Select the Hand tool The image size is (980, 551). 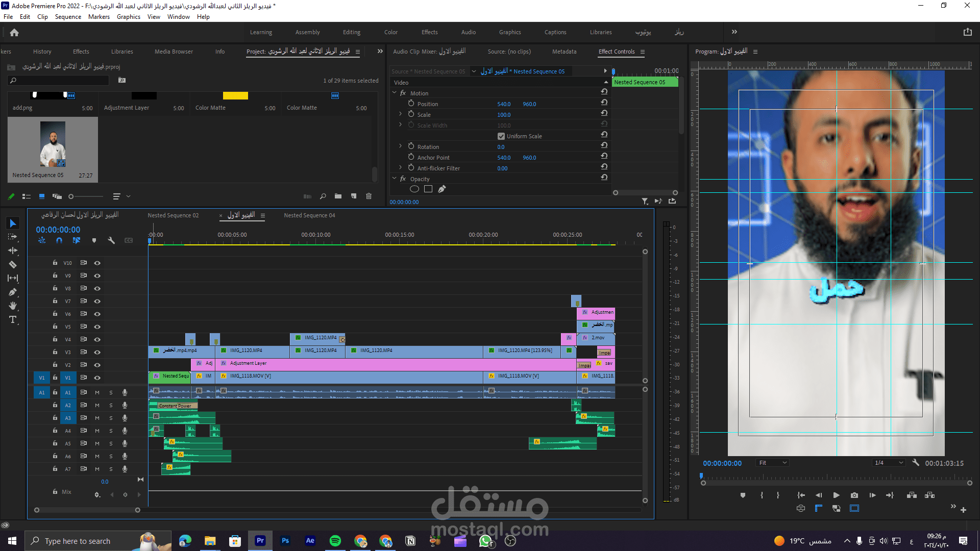[13, 306]
